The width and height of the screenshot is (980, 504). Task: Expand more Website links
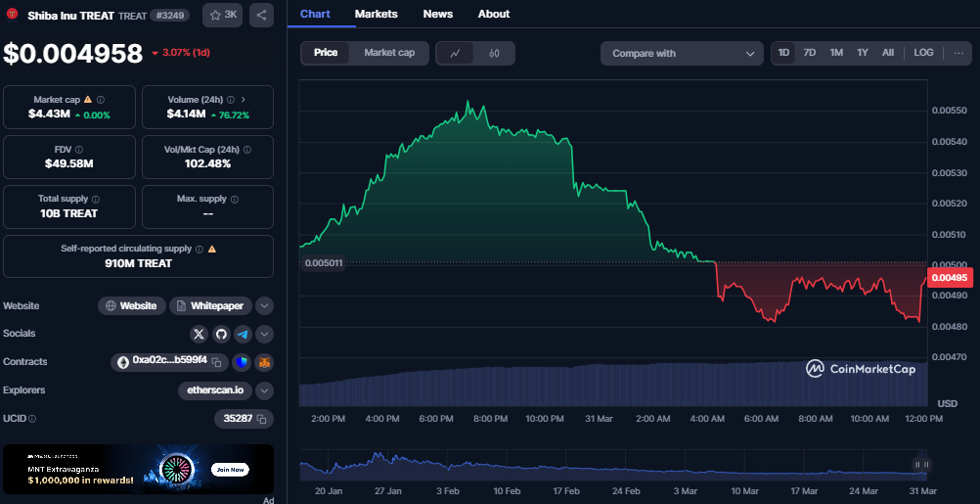[x=264, y=305]
